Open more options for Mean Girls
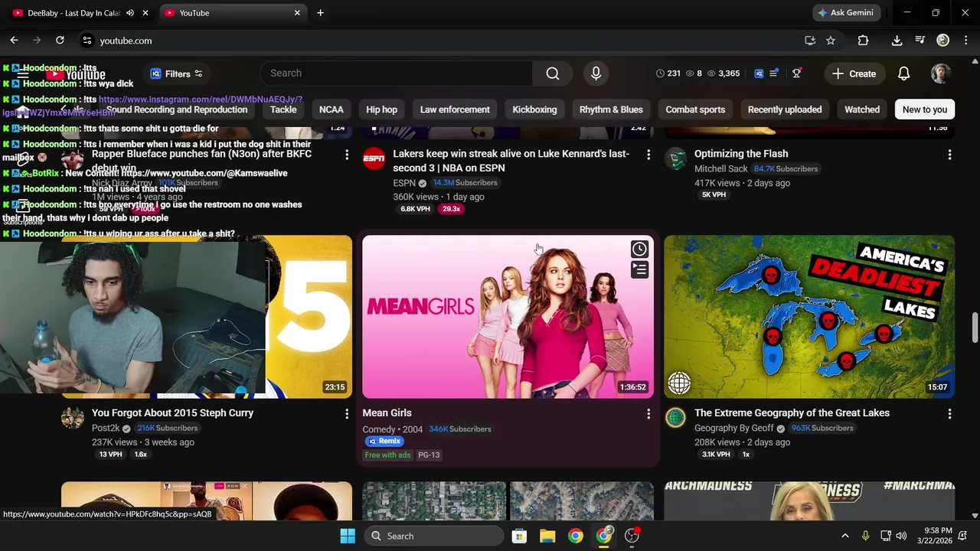Screen dimensions: 980x551 (x=648, y=414)
